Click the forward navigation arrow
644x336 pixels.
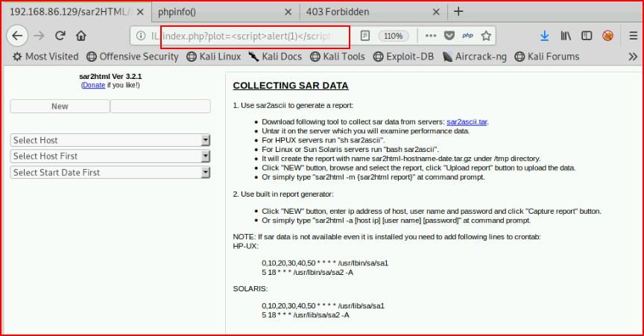pyautogui.click(x=39, y=36)
